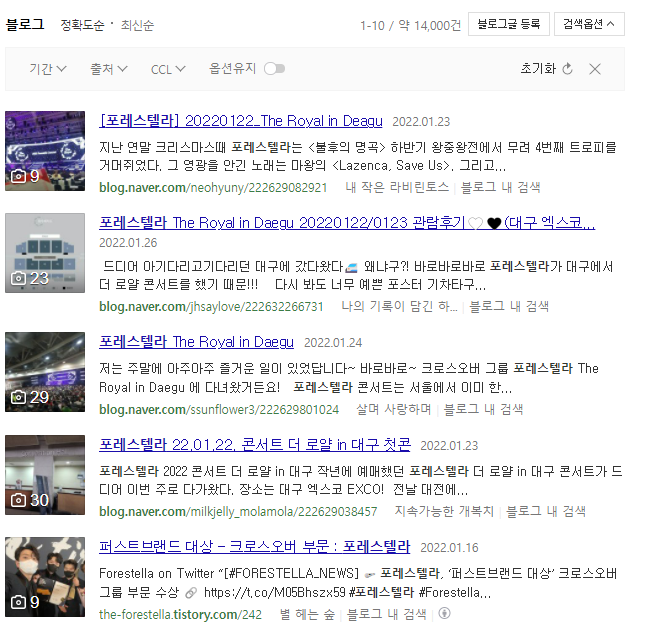Close the search options bar
This screenshot has width=646, height=630.
(595, 69)
